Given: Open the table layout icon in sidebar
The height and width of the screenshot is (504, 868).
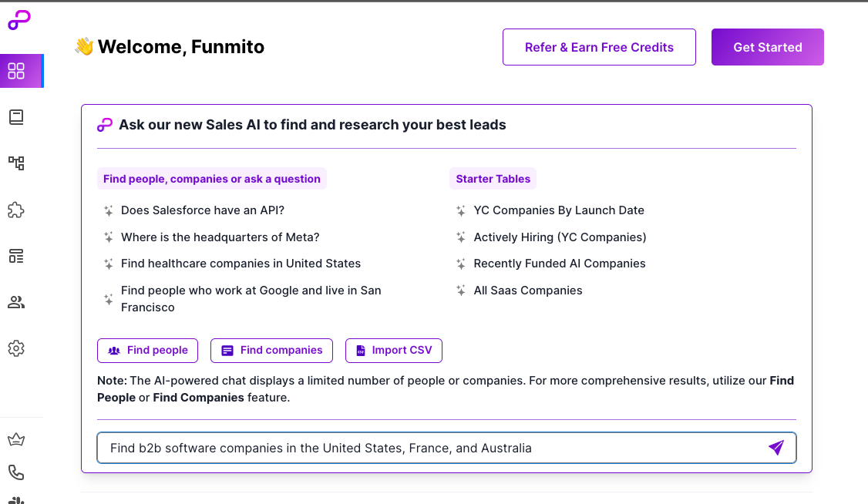Looking at the screenshot, I should click(16, 256).
